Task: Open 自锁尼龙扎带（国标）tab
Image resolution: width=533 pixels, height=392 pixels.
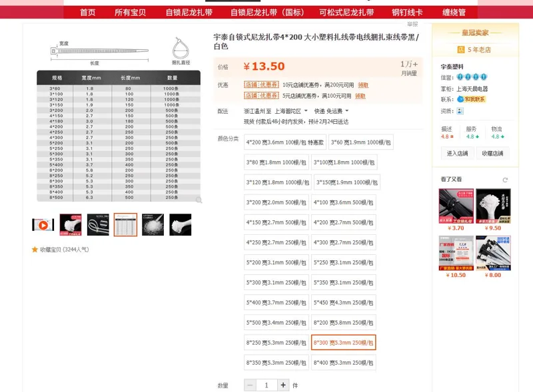Action: (x=267, y=13)
